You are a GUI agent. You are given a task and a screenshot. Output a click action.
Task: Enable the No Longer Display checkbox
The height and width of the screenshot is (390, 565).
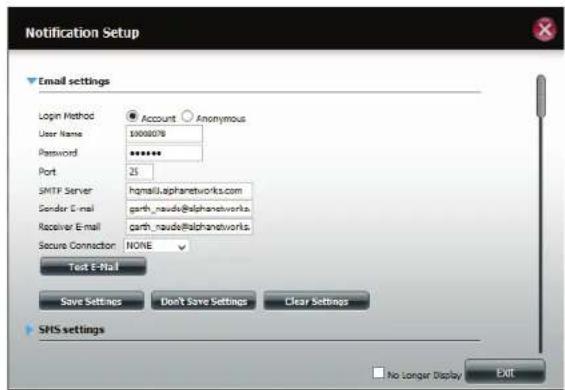pyautogui.click(x=378, y=373)
